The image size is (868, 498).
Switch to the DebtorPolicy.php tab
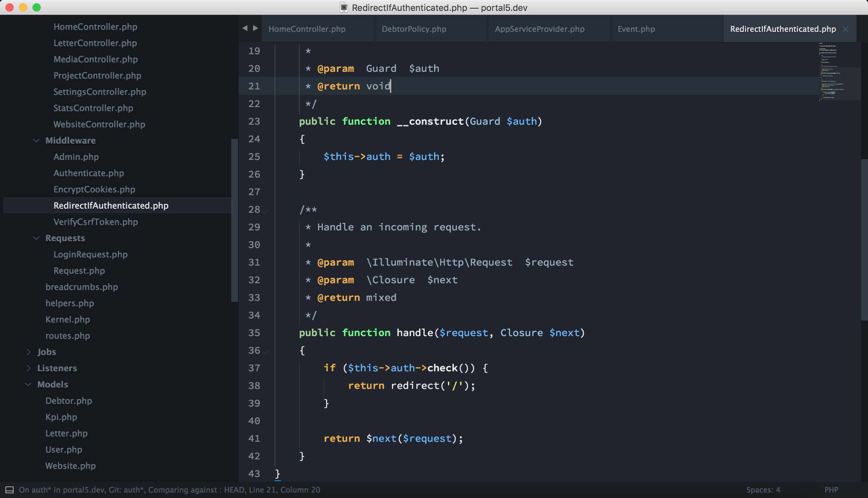(414, 29)
